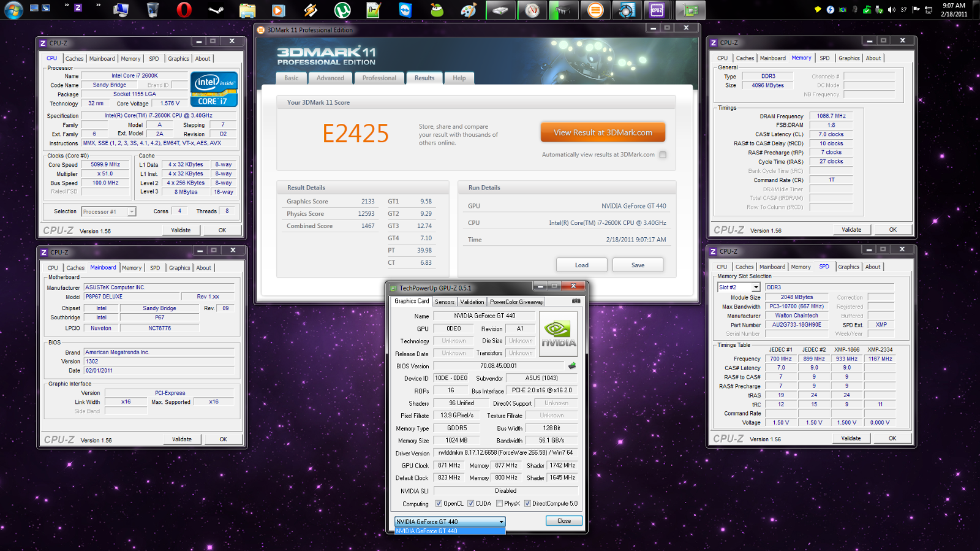Open the Processor #1 selection dropdown

coord(108,211)
